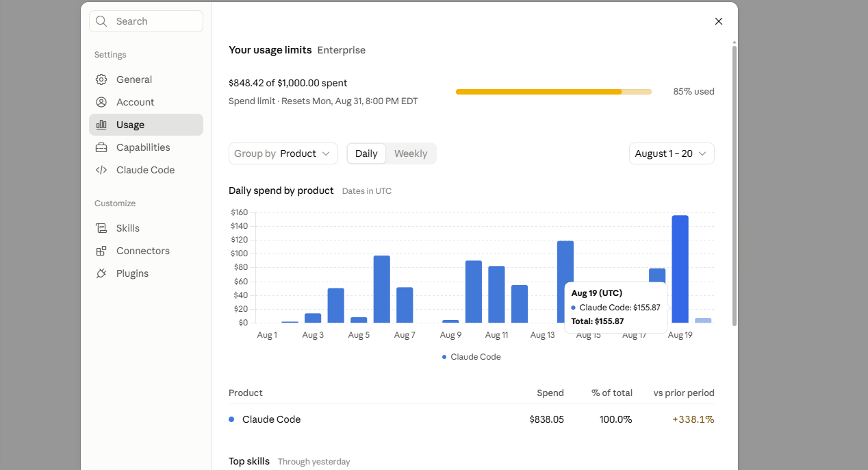This screenshot has width=868, height=470.
Task: Click the Account person icon
Action: coord(101,102)
